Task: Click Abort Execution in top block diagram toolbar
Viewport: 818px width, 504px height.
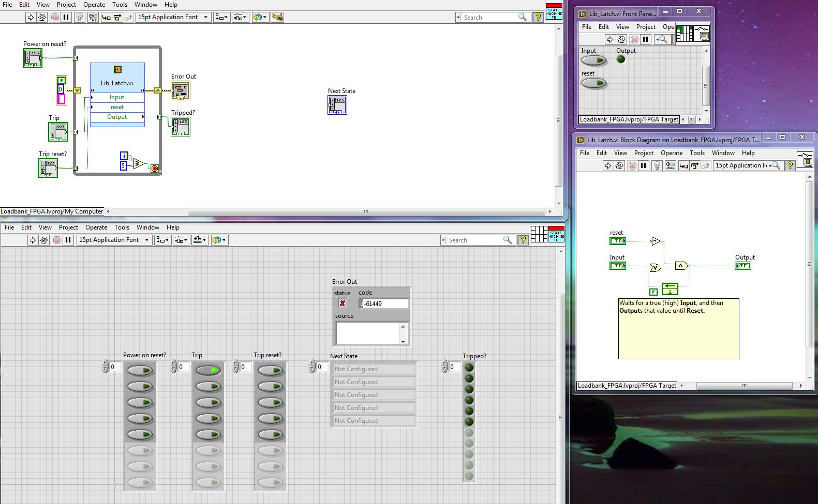Action: (x=55, y=17)
